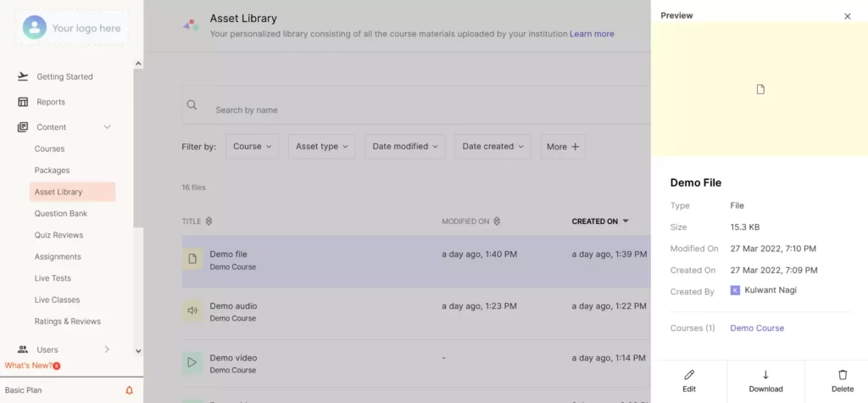Image resolution: width=868 pixels, height=403 pixels.
Task: Open the Date created filter dropdown
Action: coord(492,146)
